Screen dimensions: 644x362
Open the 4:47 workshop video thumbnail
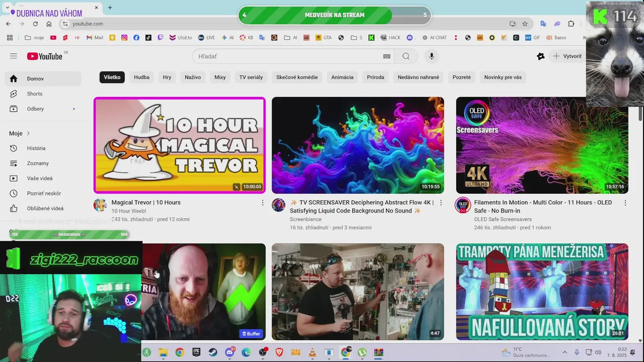[x=358, y=292]
